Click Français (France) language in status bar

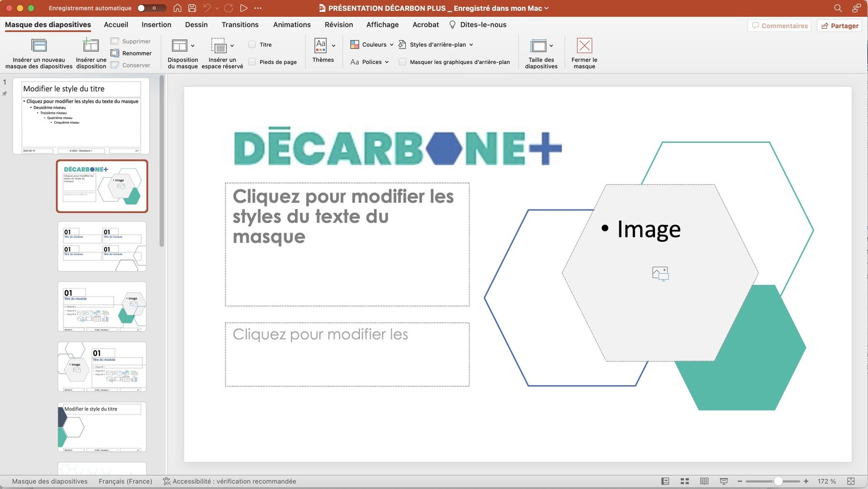pyautogui.click(x=125, y=481)
